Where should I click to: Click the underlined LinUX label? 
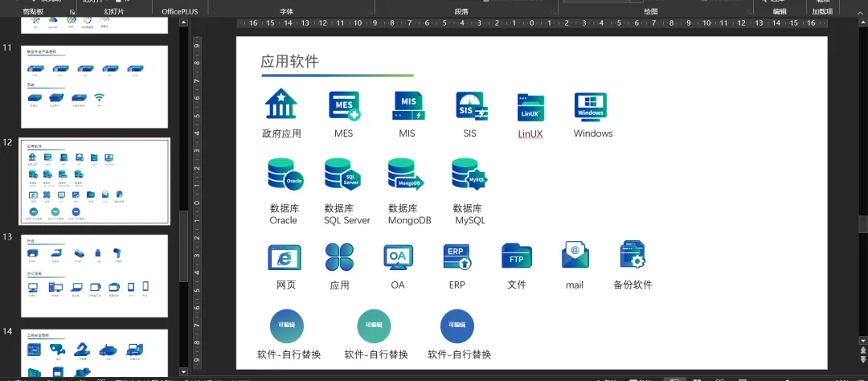tap(530, 134)
